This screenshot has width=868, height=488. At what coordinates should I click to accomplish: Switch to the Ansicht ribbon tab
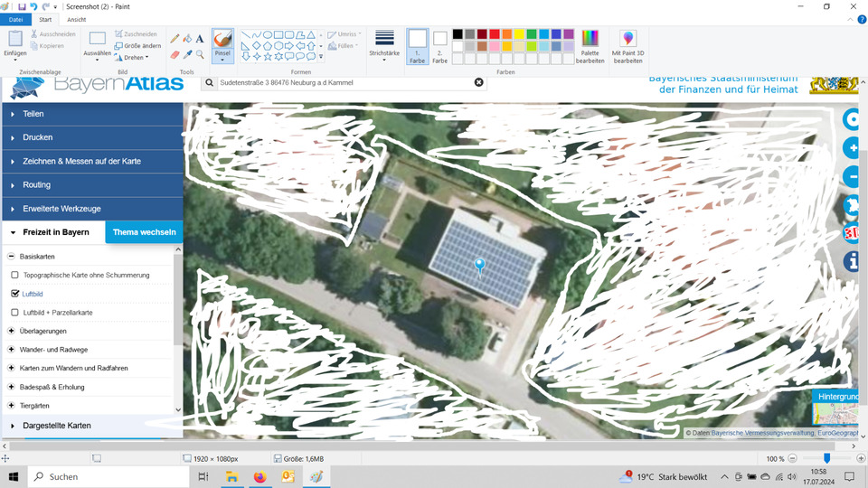(x=76, y=19)
